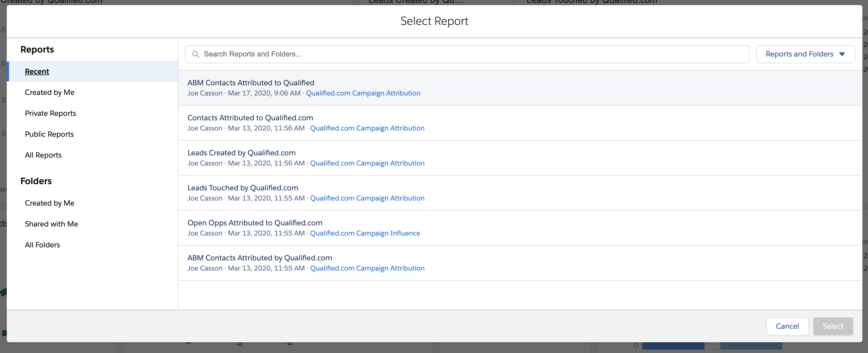This screenshot has width=868, height=353.
Task: Open Campaign Attribution link under ABM Contacts Attributed by row
Action: (x=367, y=268)
